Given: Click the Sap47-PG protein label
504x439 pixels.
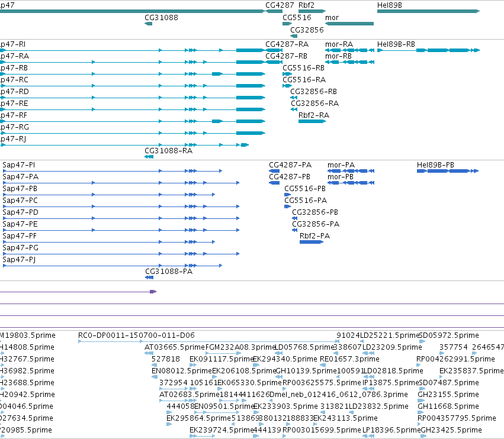Looking at the screenshot, I should (x=21, y=247).
